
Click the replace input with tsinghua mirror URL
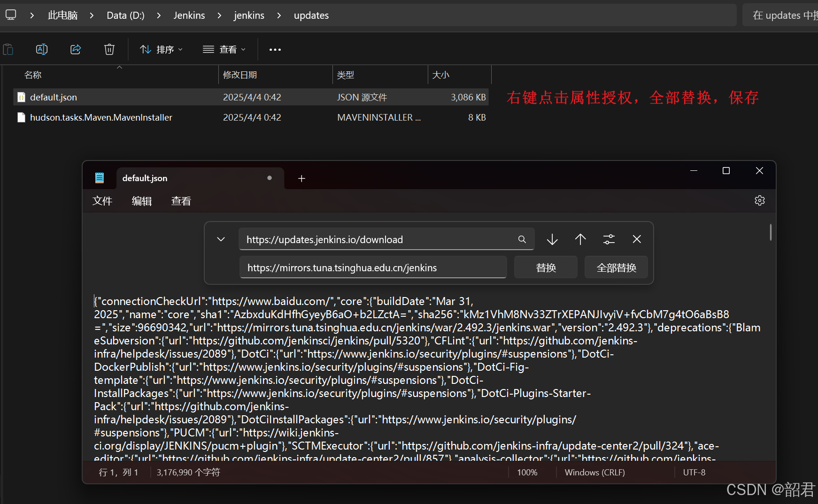(373, 267)
